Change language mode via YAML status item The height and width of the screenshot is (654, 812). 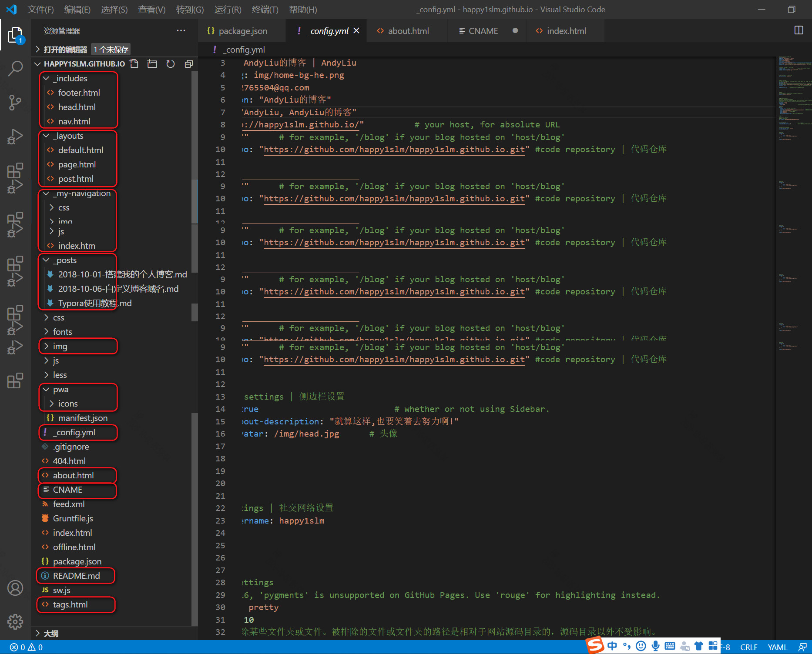pos(777,647)
